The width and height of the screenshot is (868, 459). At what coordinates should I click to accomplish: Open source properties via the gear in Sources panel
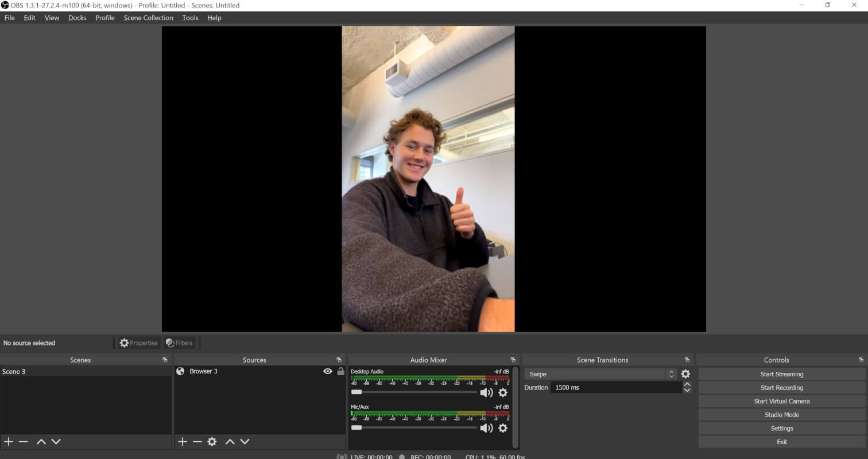(212, 441)
